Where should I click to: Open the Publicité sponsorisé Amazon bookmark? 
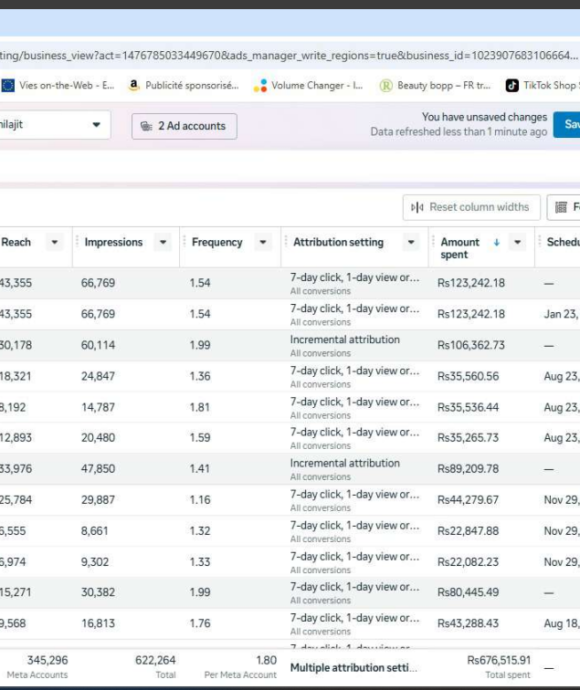point(184,85)
